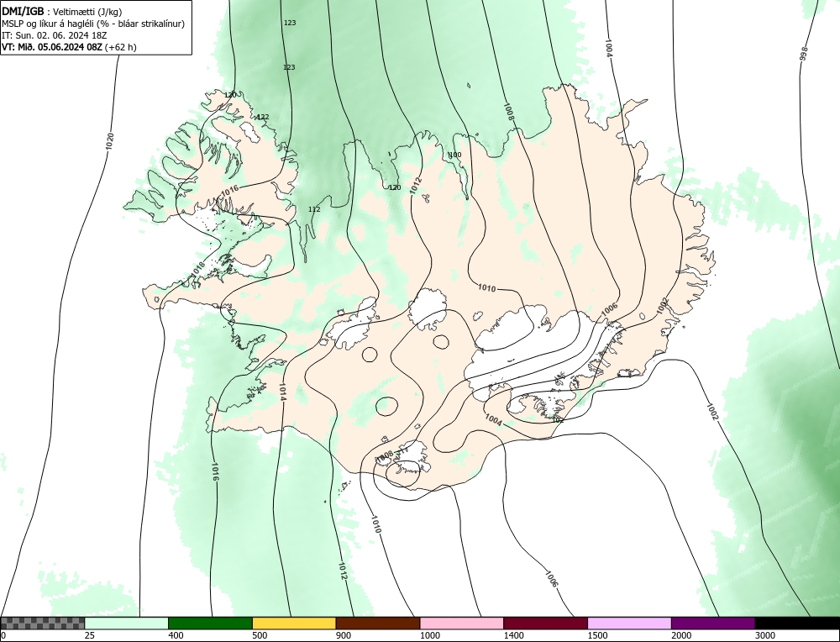Click the 'DMI/IGB : Veltimætti (J/kg)' title

pos(62,12)
